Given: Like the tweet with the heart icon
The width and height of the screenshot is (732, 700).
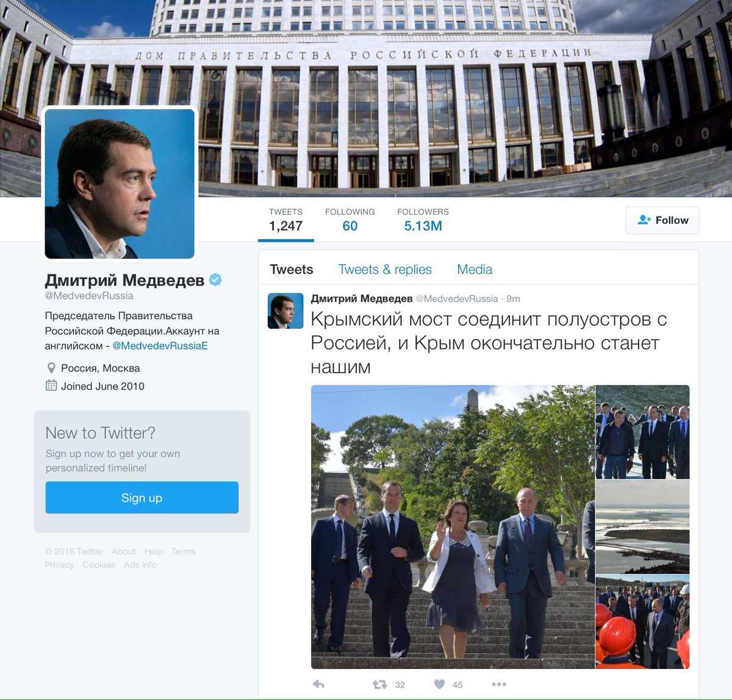Looking at the screenshot, I should pyautogui.click(x=439, y=684).
